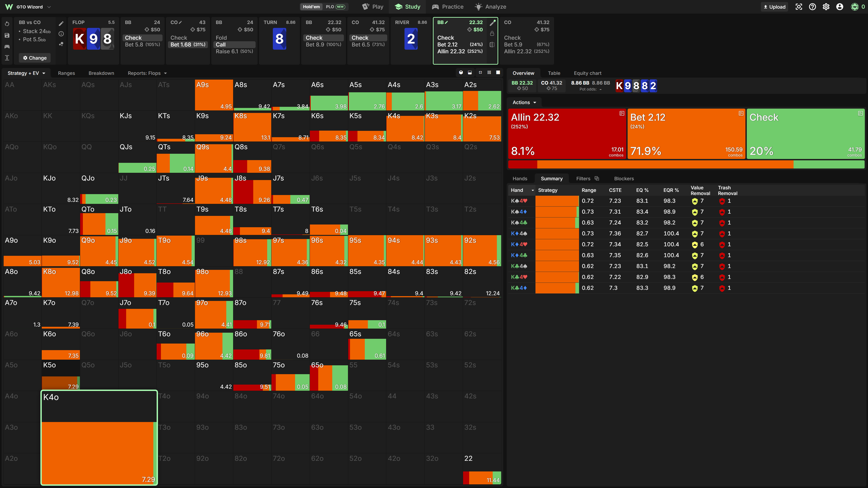Click the Upload button
The image size is (868, 488).
[x=774, y=7]
